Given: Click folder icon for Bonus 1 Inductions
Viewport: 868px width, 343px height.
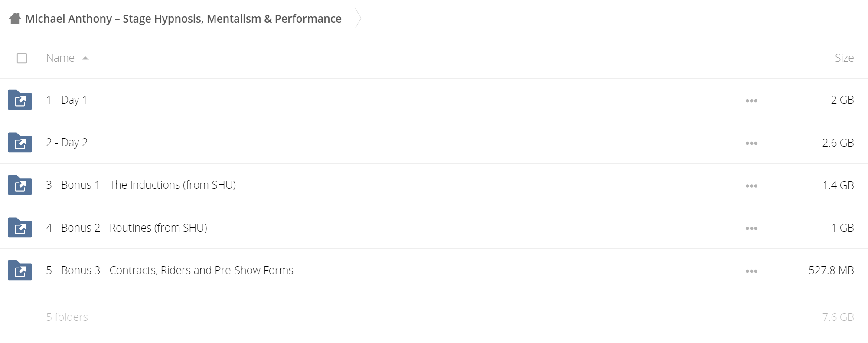Looking at the screenshot, I should [20, 185].
